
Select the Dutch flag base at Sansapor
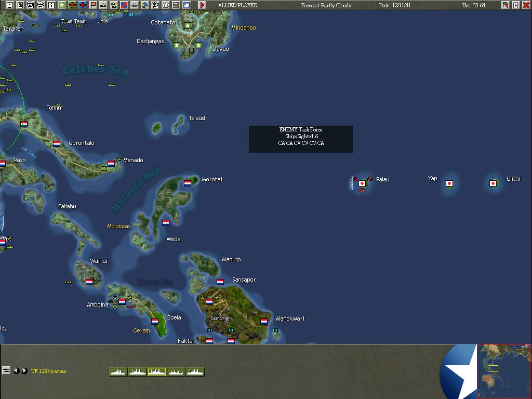tap(220, 282)
